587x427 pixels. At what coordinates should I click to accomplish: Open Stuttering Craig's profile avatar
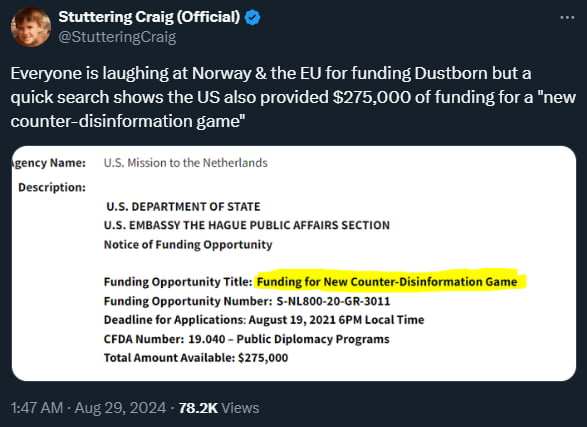pyautogui.click(x=31, y=27)
